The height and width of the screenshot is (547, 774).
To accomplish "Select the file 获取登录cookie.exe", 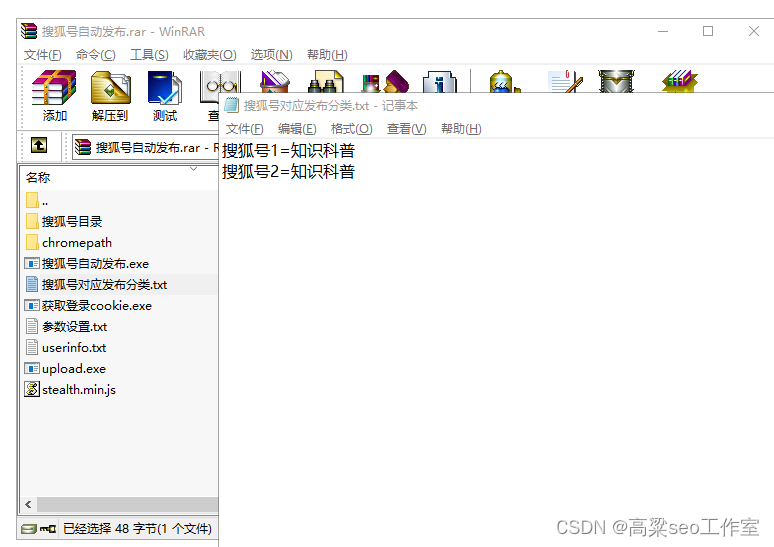I will (97, 306).
